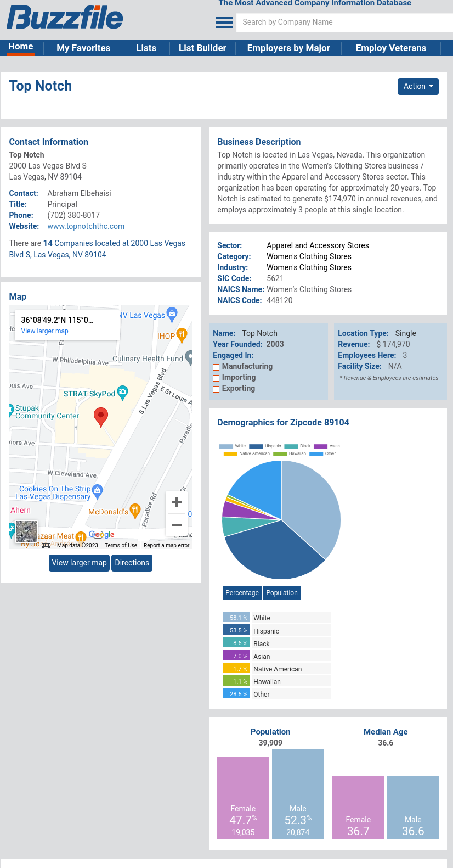Click the NAICS Code 448120 value
This screenshot has width=453, height=868.
click(280, 300)
